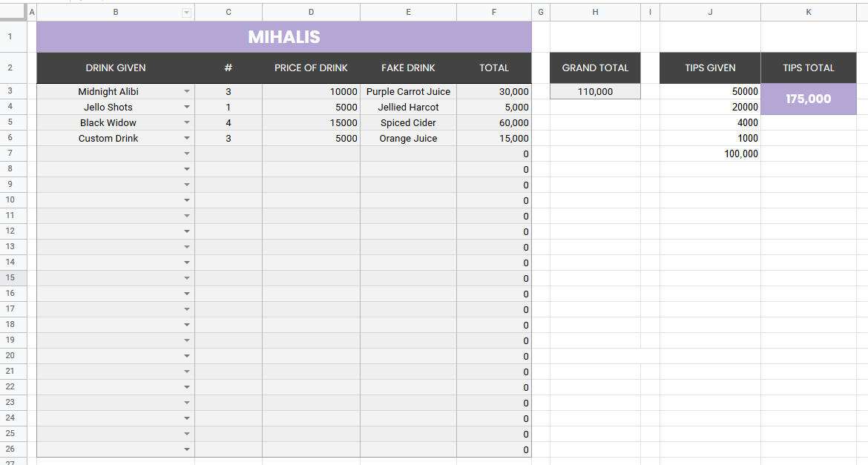Select the MIHALIS title cell
This screenshot has width=868, height=465.
tap(284, 37)
